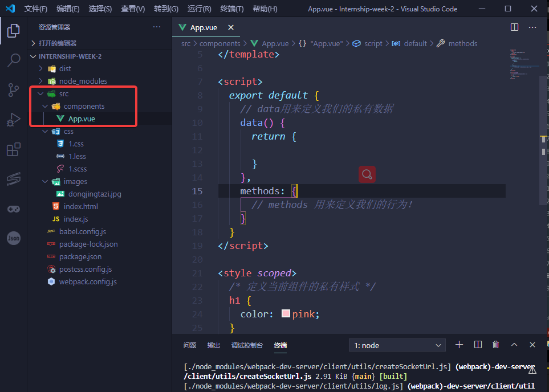The width and height of the screenshot is (549, 392).
Task: Open webpack.config.js file
Action: pos(100,281)
